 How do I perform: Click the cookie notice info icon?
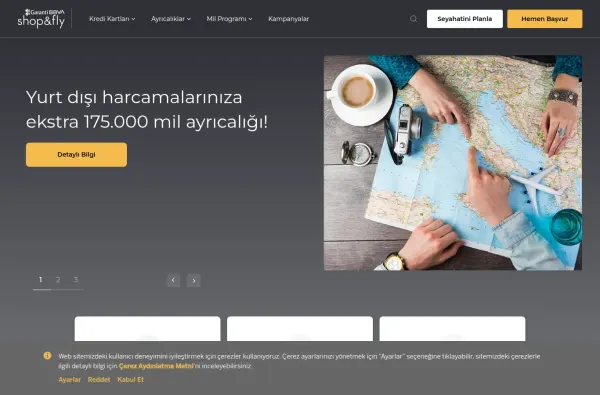(x=47, y=356)
